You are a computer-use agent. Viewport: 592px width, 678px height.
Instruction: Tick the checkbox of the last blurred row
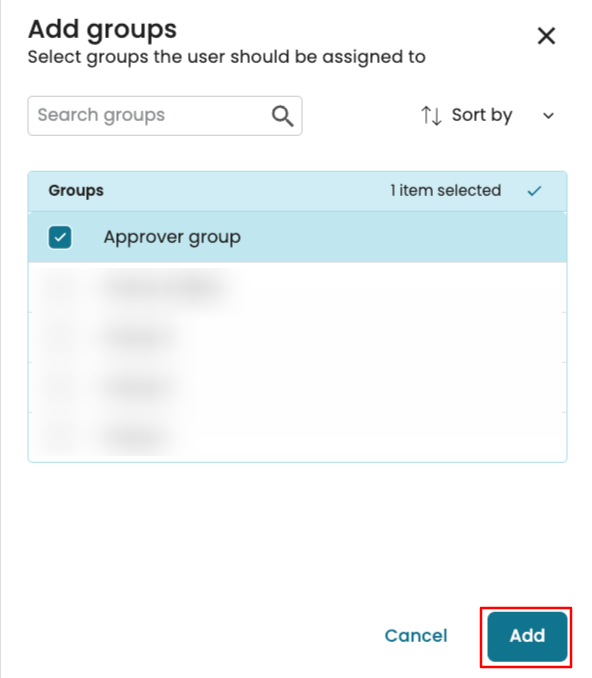(x=60, y=437)
